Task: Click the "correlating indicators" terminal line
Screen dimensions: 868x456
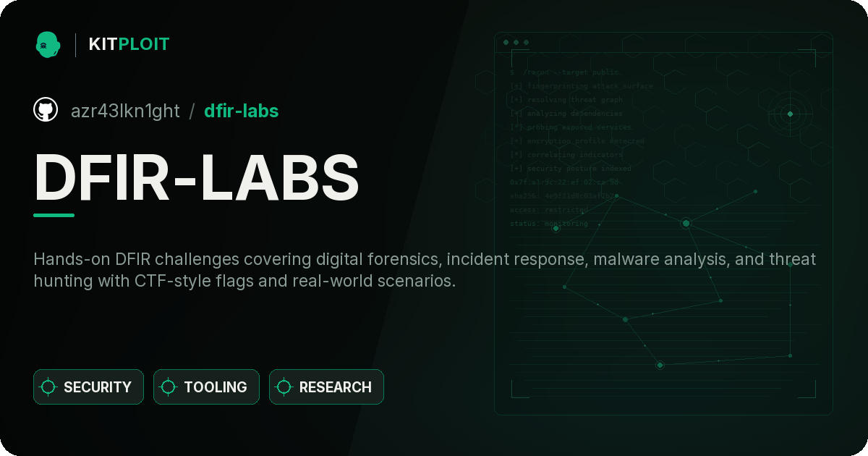Action: tap(566, 155)
